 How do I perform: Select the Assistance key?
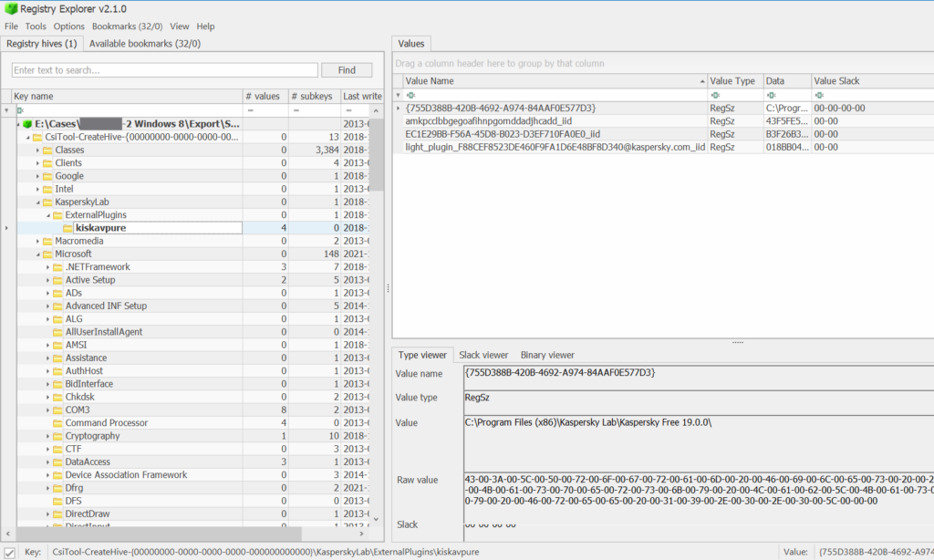(86, 358)
